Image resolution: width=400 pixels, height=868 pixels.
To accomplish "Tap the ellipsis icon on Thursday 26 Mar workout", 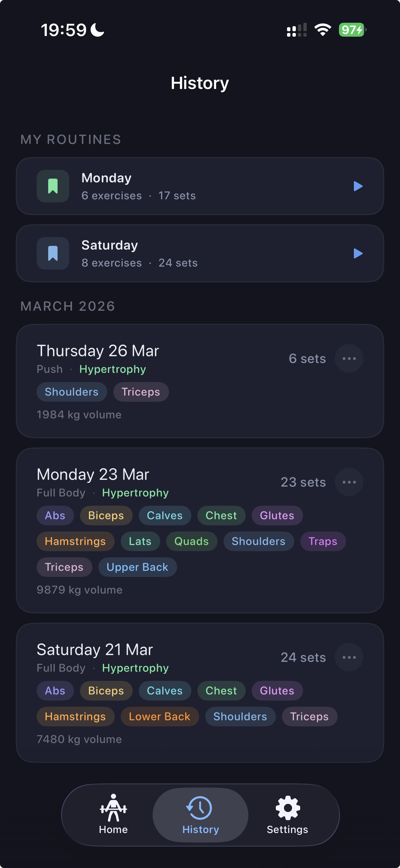I will click(349, 358).
